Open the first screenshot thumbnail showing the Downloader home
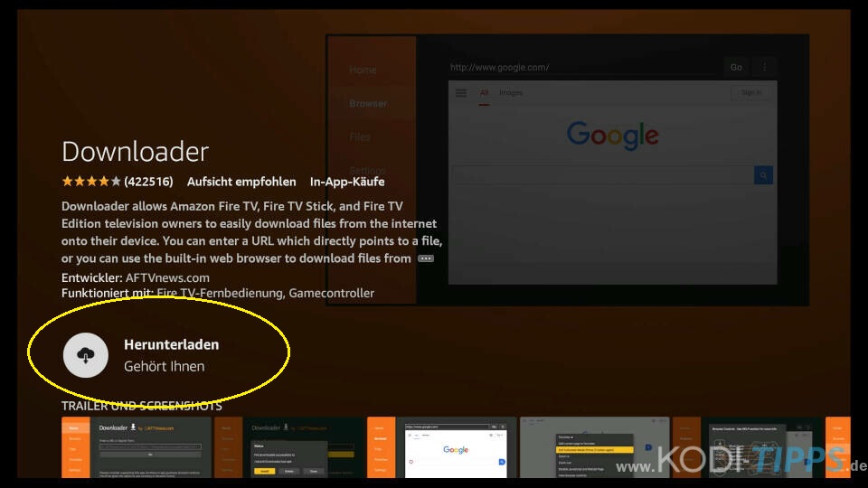Image resolution: width=868 pixels, height=488 pixels. [137, 447]
